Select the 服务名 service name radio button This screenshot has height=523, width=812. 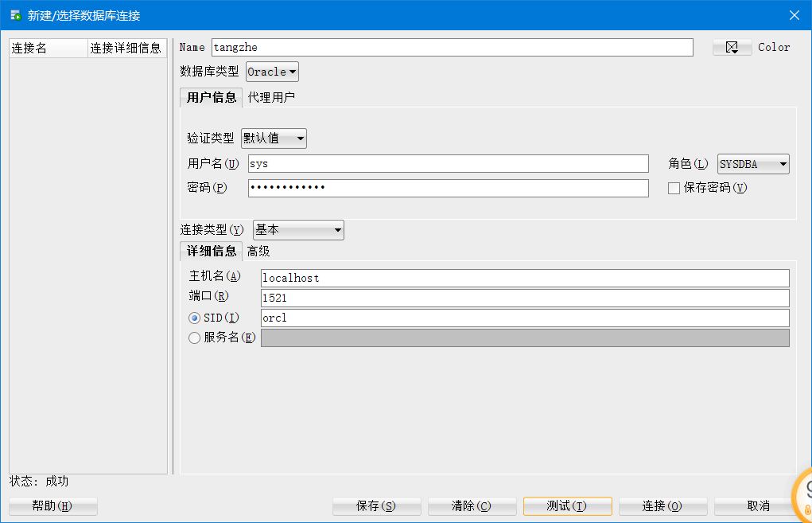click(194, 337)
